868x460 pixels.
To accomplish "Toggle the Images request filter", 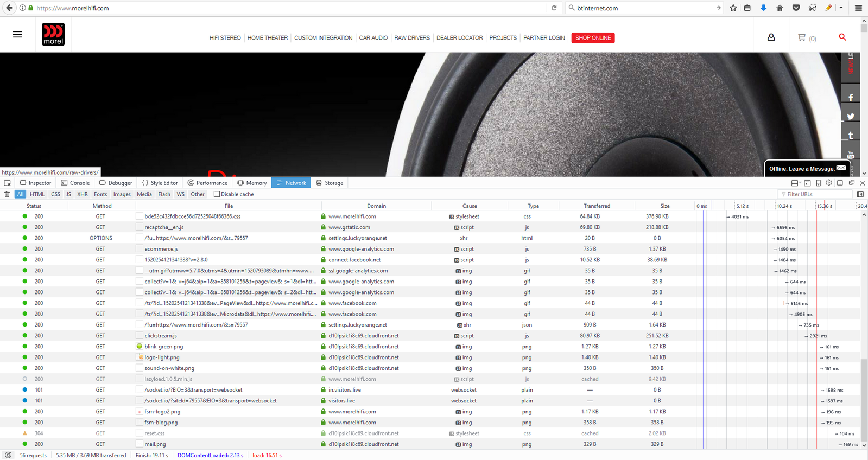I will (122, 194).
